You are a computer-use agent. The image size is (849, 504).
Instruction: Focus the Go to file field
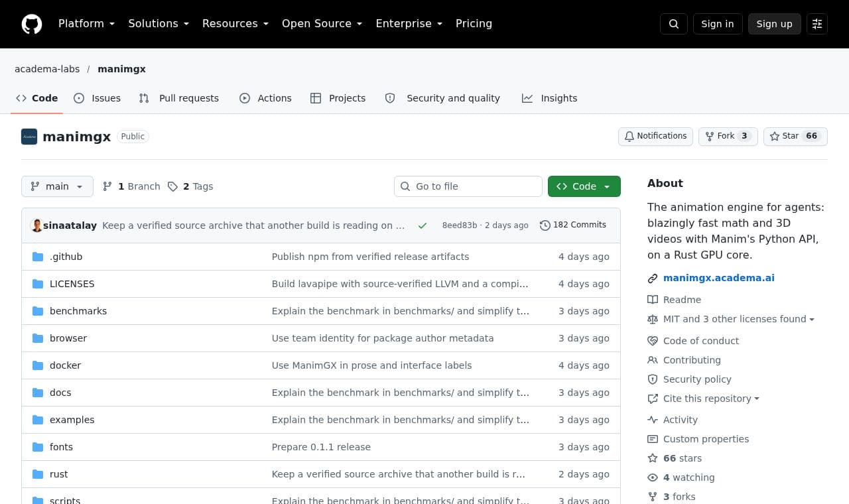pyautogui.click(x=468, y=186)
